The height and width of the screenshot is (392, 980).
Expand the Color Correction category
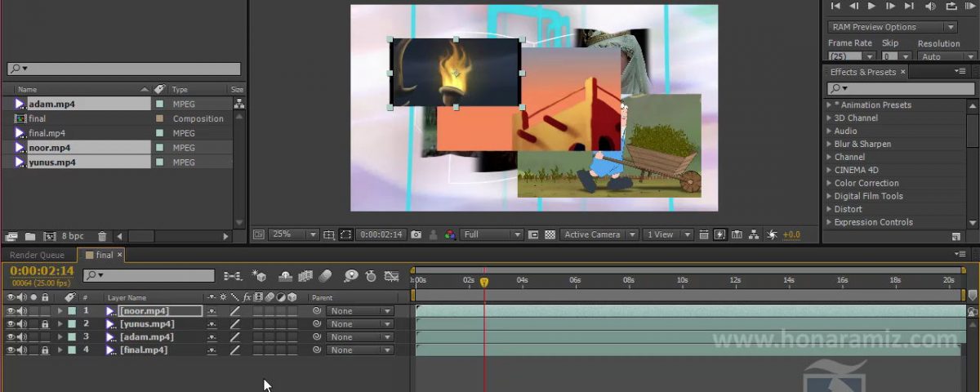point(829,183)
